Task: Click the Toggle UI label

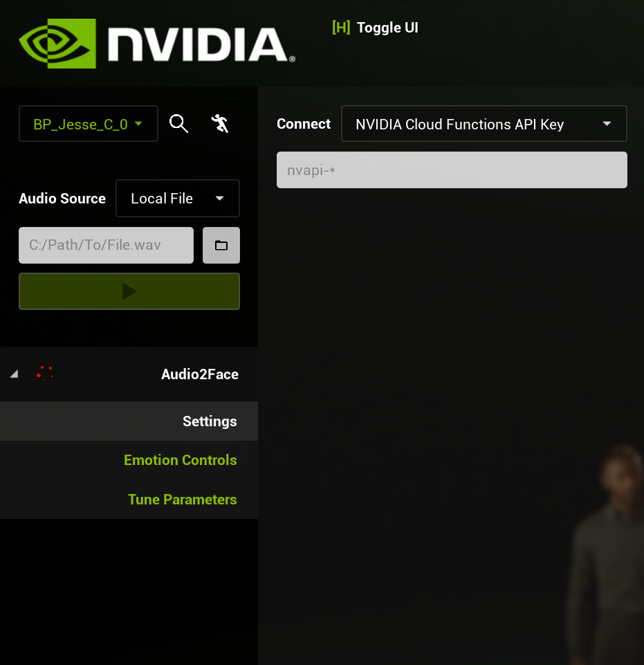Action: point(387,28)
